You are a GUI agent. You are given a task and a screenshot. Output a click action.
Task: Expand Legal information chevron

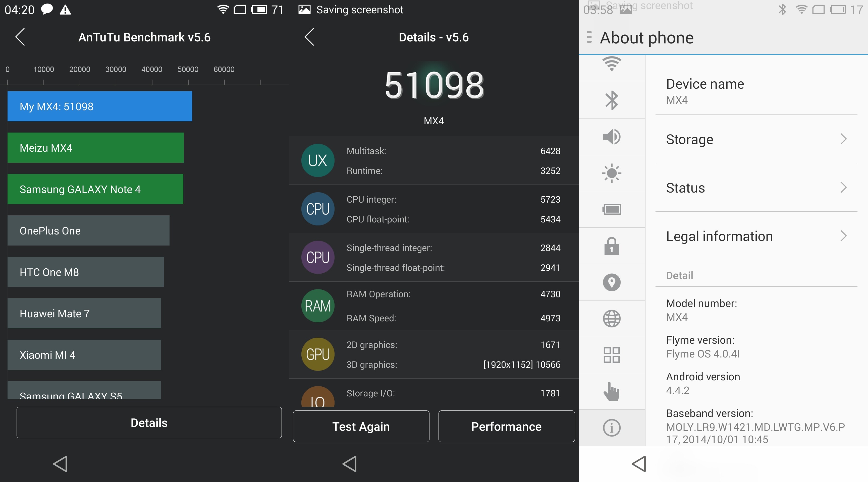coord(843,236)
